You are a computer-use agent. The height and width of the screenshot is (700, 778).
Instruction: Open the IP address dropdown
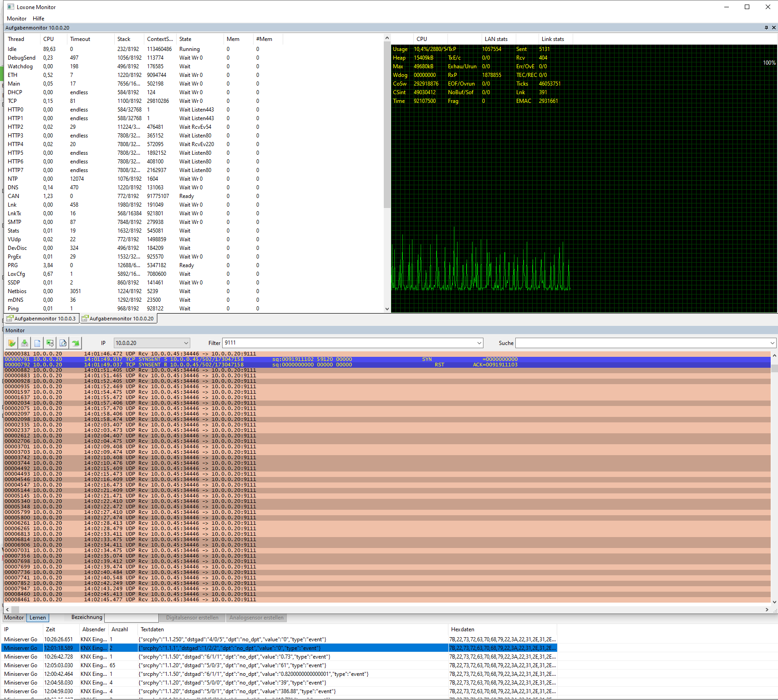(186, 343)
